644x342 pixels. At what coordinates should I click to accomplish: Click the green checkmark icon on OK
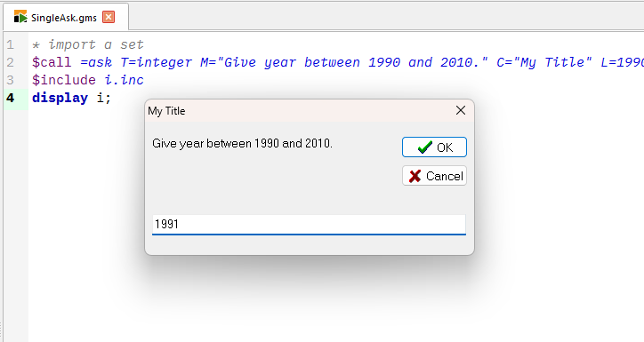click(x=424, y=147)
